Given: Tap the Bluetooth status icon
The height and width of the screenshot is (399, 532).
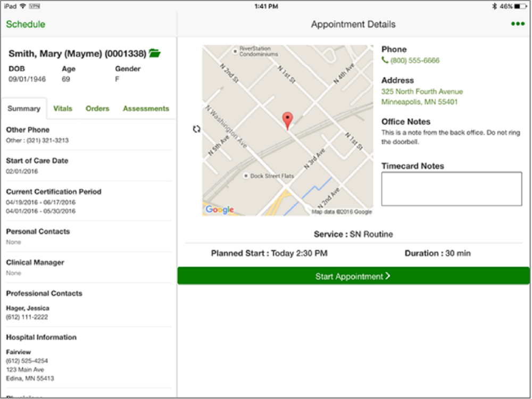Looking at the screenshot, I should click(494, 6).
